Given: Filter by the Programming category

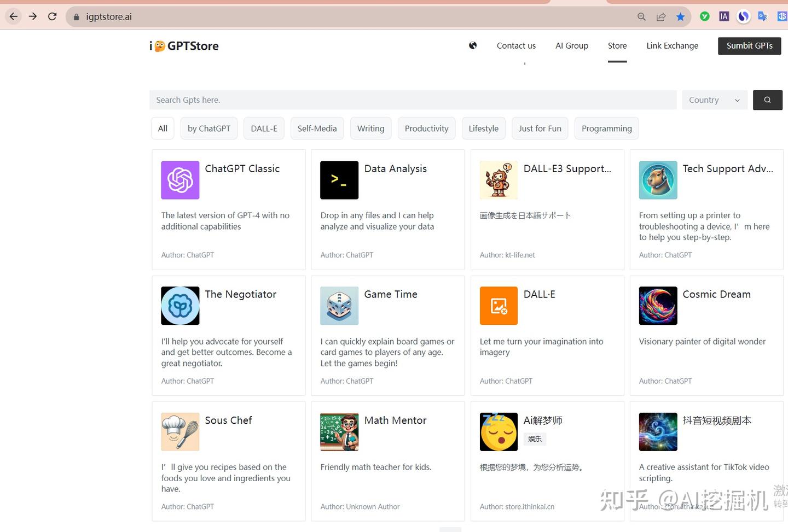Looking at the screenshot, I should [606, 128].
